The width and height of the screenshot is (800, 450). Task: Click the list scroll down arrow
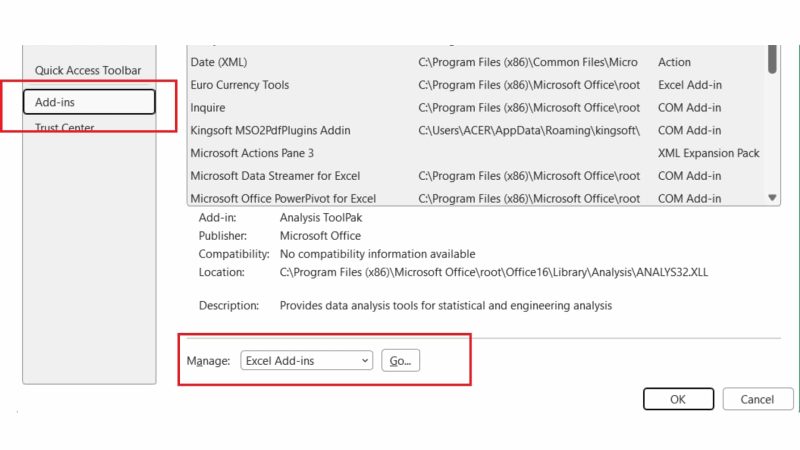[x=772, y=197]
